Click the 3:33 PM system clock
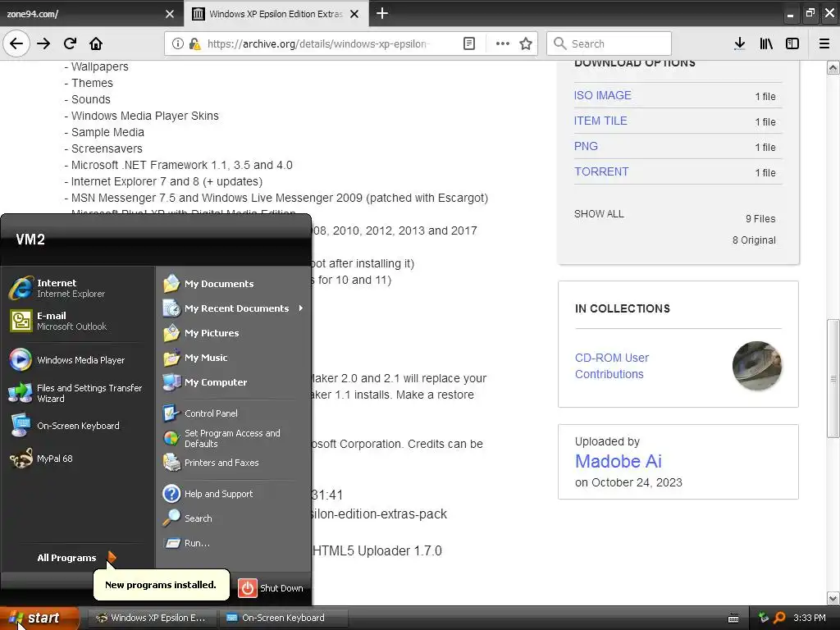 pyautogui.click(x=810, y=618)
